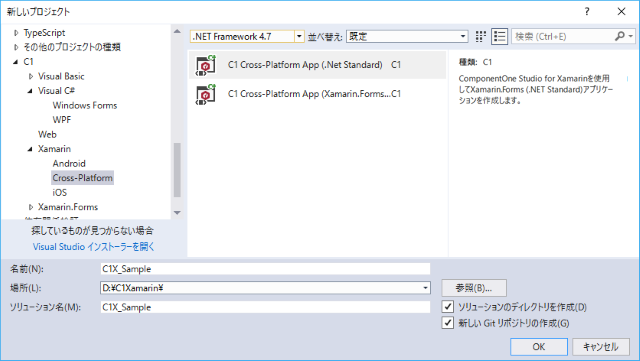
Task: Click the Visual Basic tree label
Action: (61, 76)
